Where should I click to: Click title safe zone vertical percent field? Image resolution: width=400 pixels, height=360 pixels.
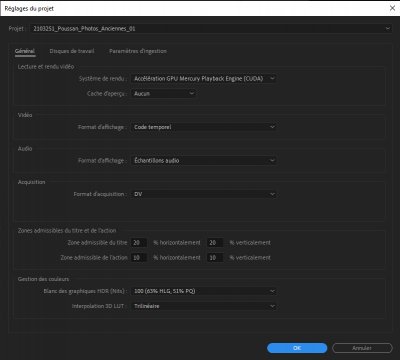[215, 243]
